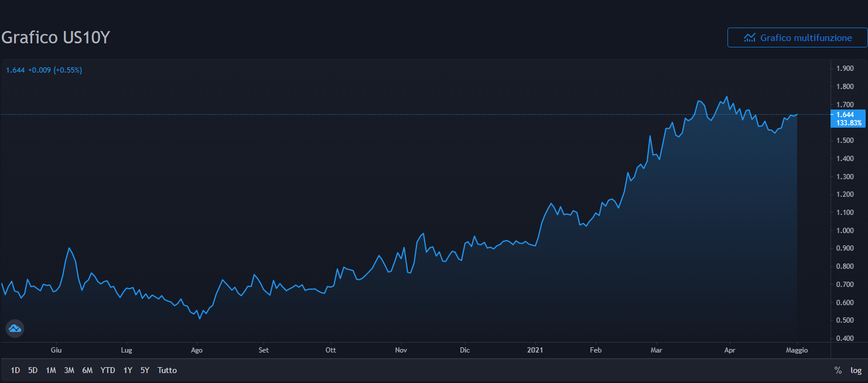Click the chart icon in Grafico multifunzione
Image resolution: width=868 pixels, height=383 pixels.
[749, 37]
